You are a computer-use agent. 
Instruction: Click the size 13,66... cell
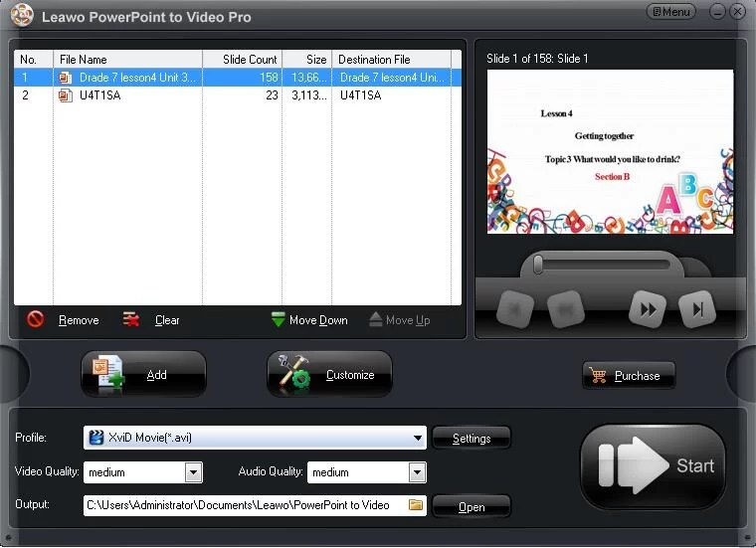pos(307,78)
